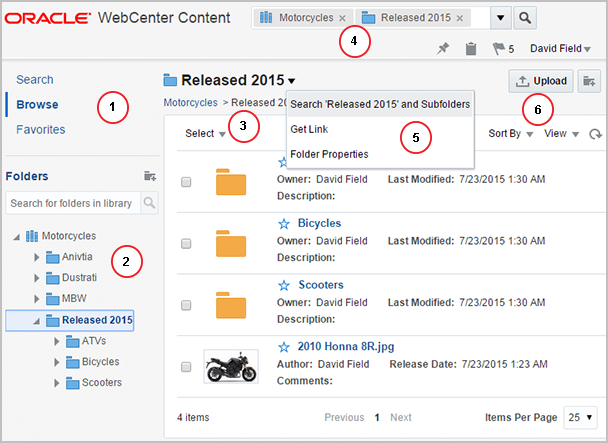
Task: Click the new folder icon beside Upload
Action: pos(589,81)
